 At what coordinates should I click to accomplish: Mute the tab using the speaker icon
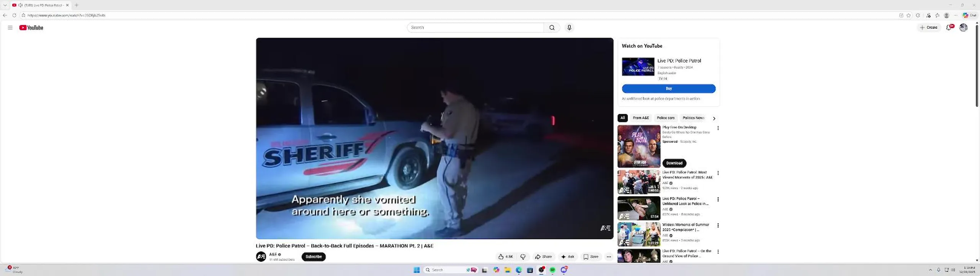coord(20,5)
